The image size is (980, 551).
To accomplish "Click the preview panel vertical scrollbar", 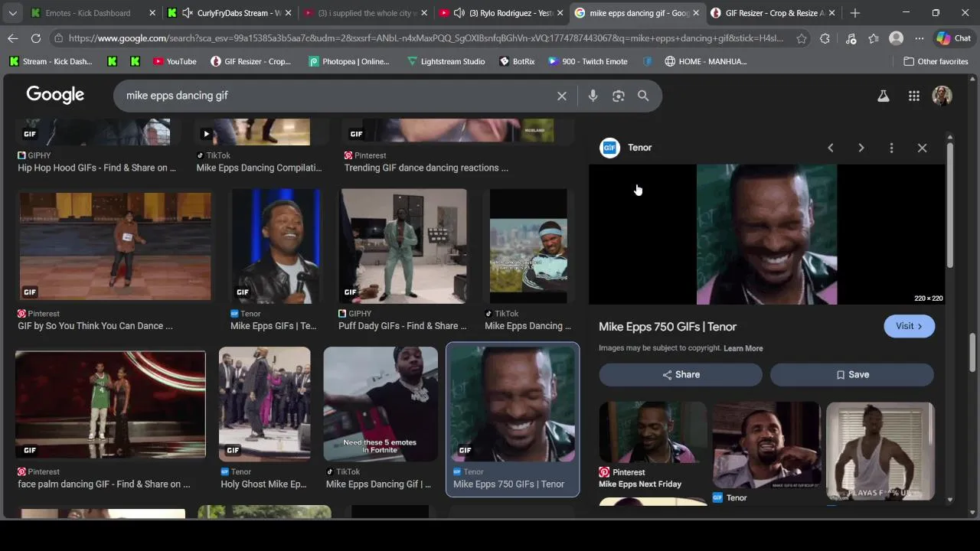I will click(949, 205).
